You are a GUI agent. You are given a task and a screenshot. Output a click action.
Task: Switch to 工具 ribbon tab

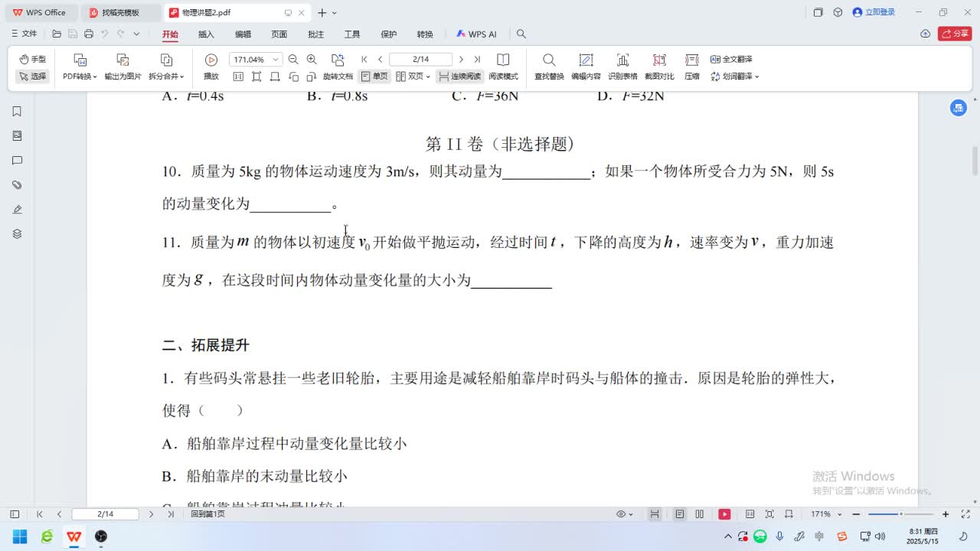(352, 34)
